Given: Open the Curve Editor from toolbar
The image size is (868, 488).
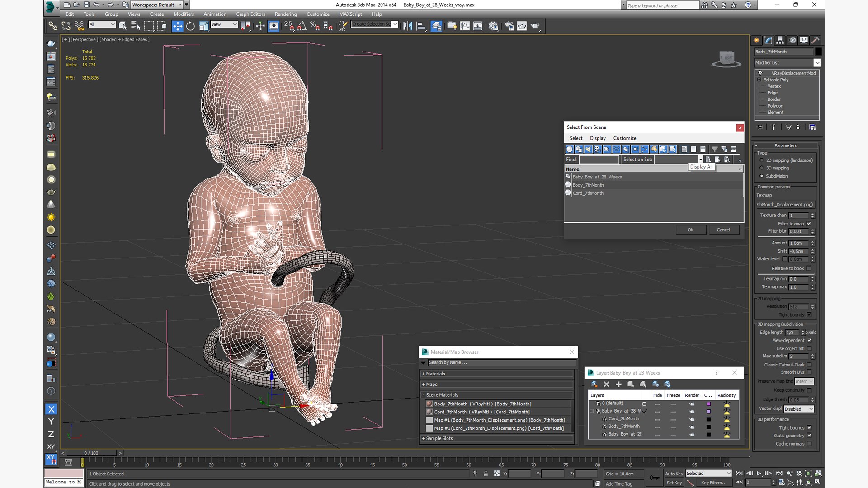Looking at the screenshot, I should pos(465,26).
